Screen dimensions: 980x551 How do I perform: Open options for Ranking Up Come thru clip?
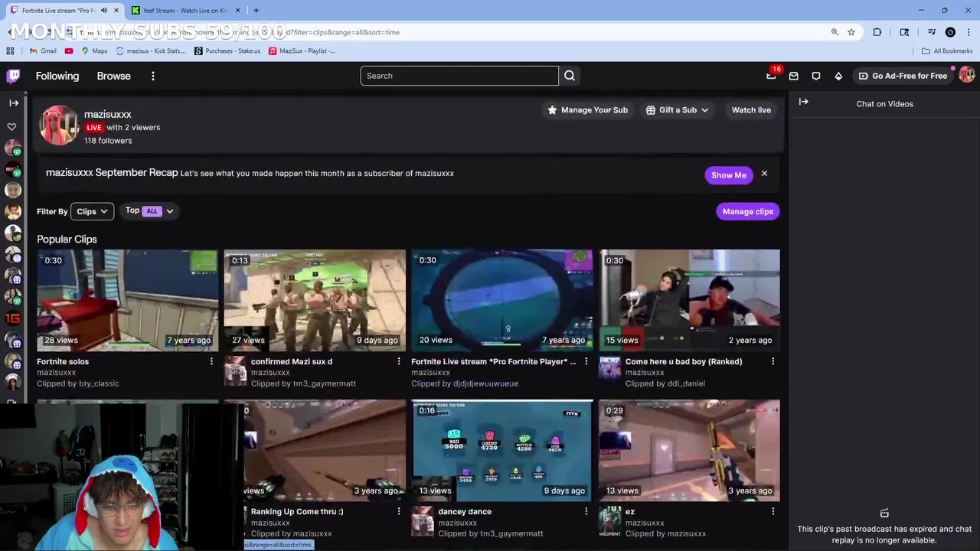[x=399, y=511]
